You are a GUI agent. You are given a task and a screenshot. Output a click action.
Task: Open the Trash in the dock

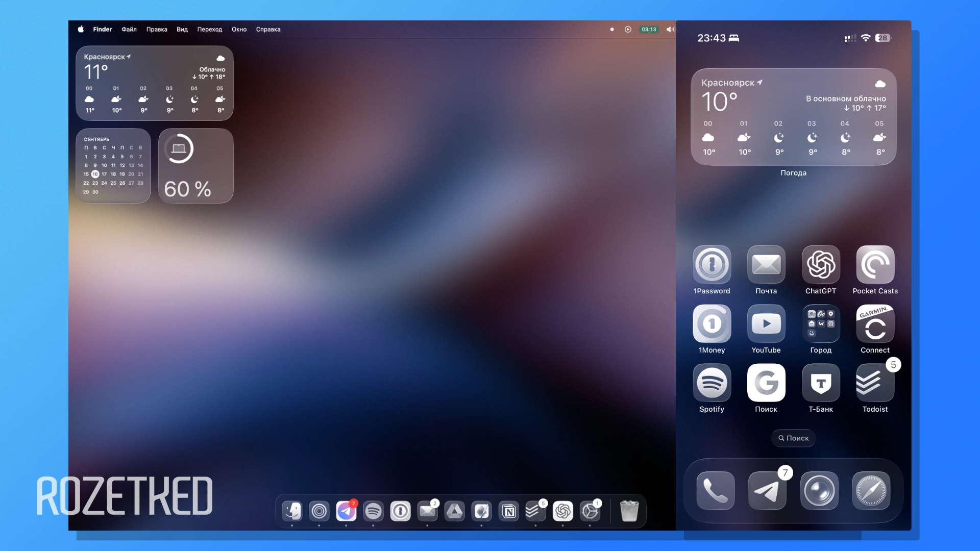coord(629,511)
